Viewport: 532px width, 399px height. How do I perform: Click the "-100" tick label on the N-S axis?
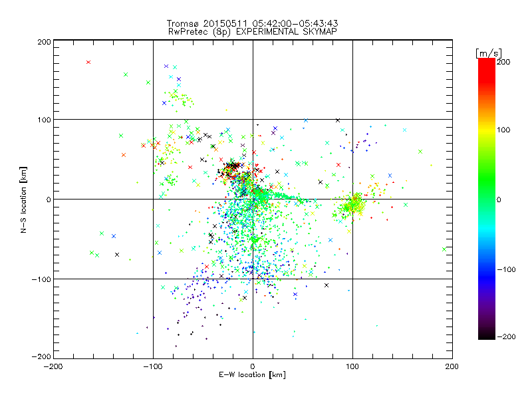coord(41,279)
